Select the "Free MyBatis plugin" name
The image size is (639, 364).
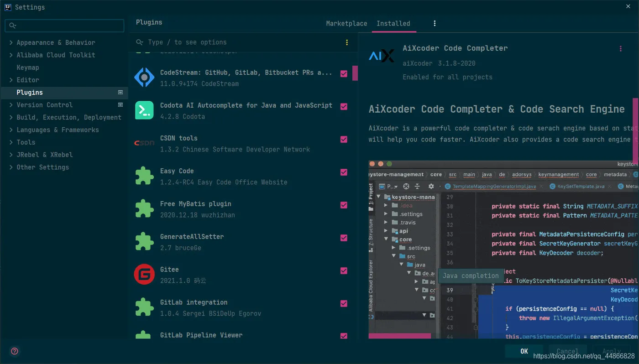tap(196, 204)
